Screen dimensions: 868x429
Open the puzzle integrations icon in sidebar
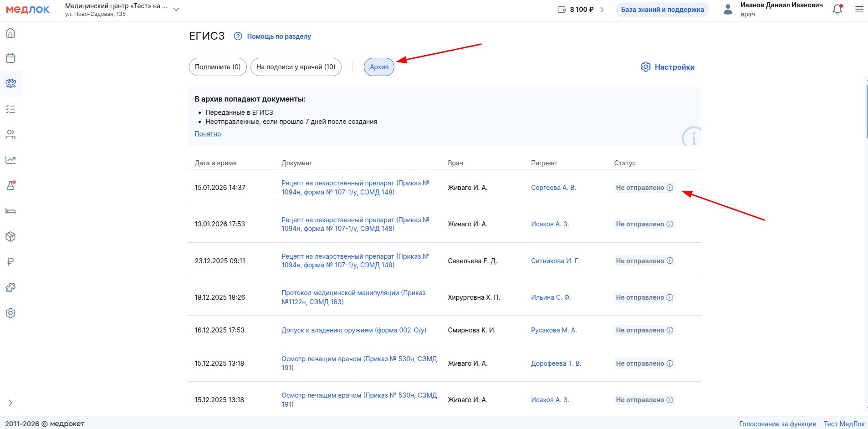10,288
